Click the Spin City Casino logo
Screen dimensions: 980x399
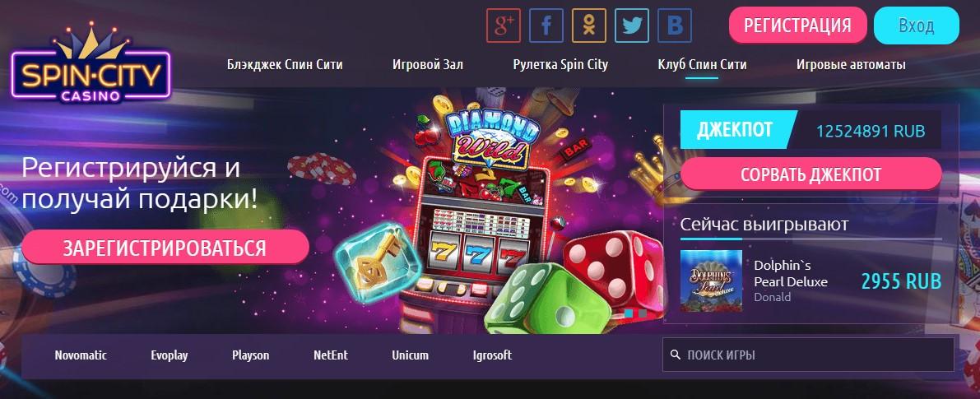pyautogui.click(x=91, y=64)
